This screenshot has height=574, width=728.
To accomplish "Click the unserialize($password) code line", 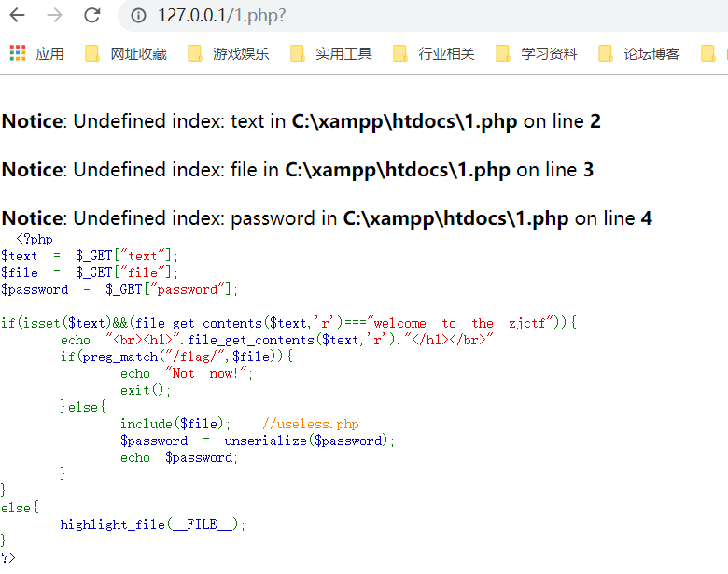I will 258,441.
